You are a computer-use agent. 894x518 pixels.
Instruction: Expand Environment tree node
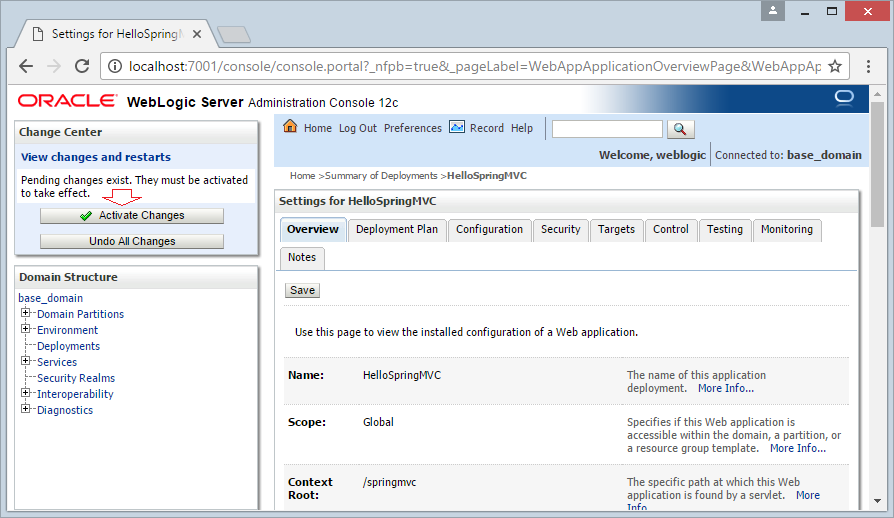[25, 329]
